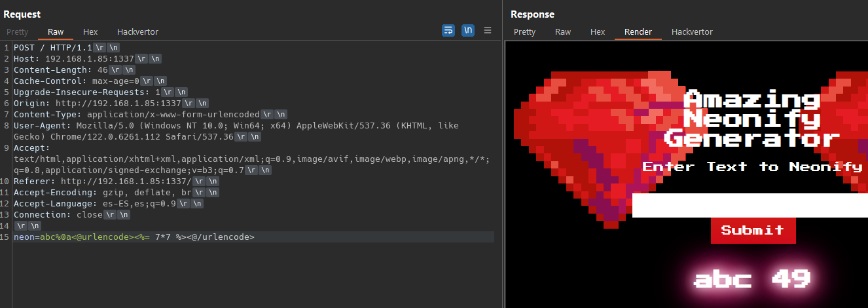Image resolution: width=868 pixels, height=308 pixels.
Task: Click the glowing "abc 49" output text
Action: click(x=752, y=279)
